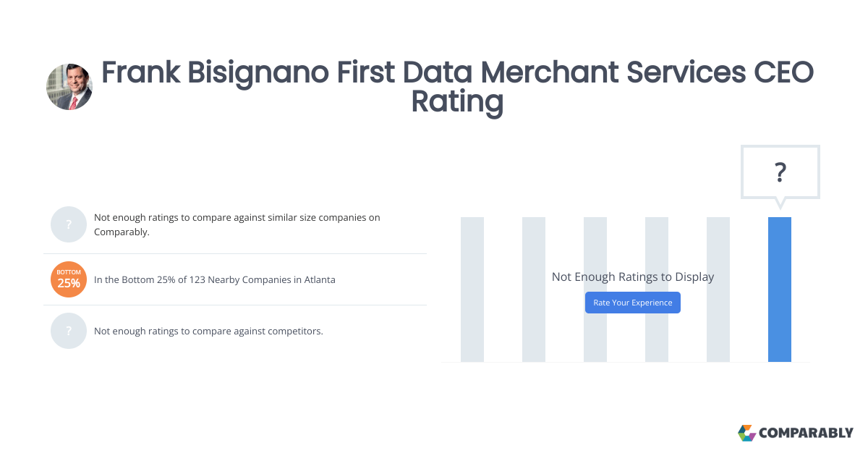Click the Not Enough Ratings to Display text
This screenshot has width=868, height=456.
(x=632, y=276)
